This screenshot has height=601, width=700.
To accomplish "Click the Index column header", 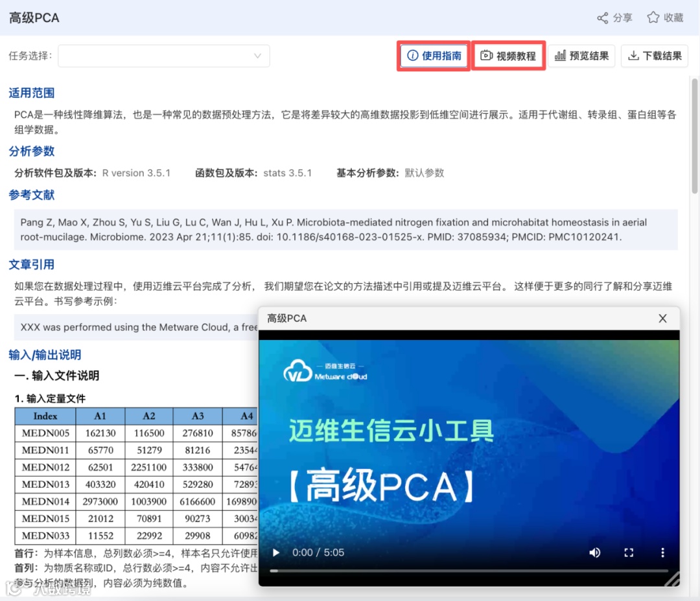I will [45, 416].
